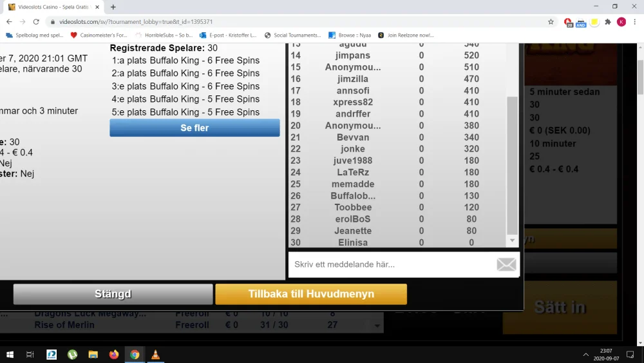Screen dimensions: 644x363
Task: Click leaderboard scroll down arrow
Action: coord(512,240)
